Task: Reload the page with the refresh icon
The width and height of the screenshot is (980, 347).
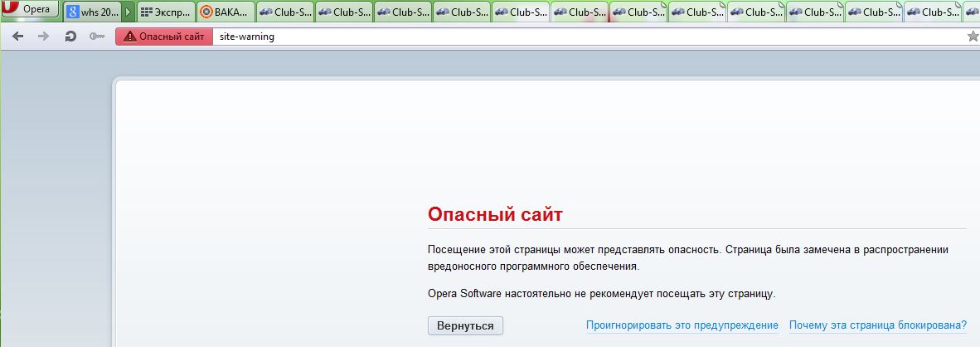Action: (70, 37)
